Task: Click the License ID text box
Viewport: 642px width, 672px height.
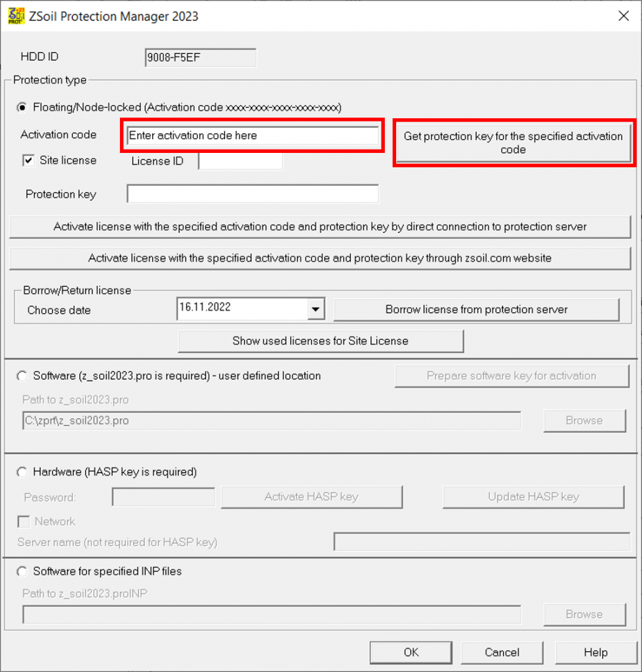Action: [x=240, y=161]
